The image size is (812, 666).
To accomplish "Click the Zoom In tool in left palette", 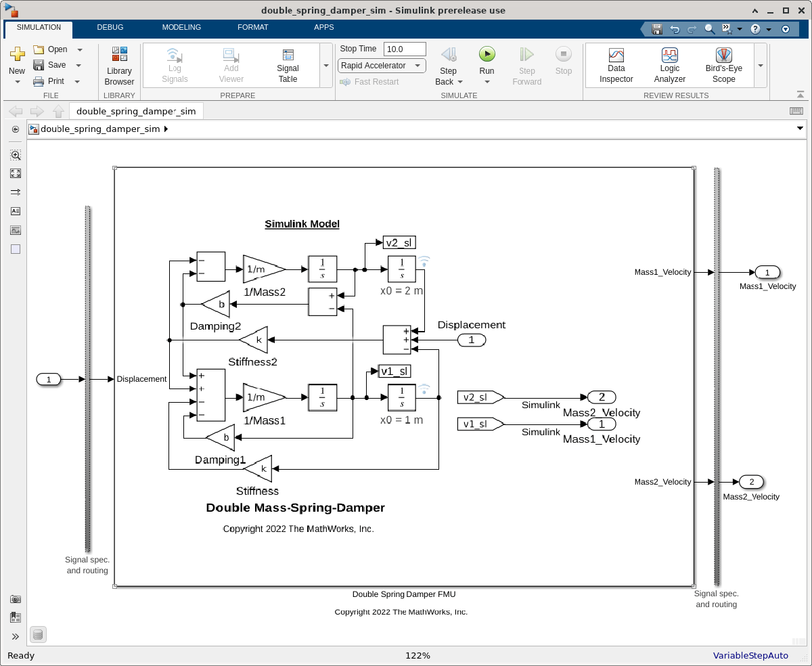I will point(16,154).
